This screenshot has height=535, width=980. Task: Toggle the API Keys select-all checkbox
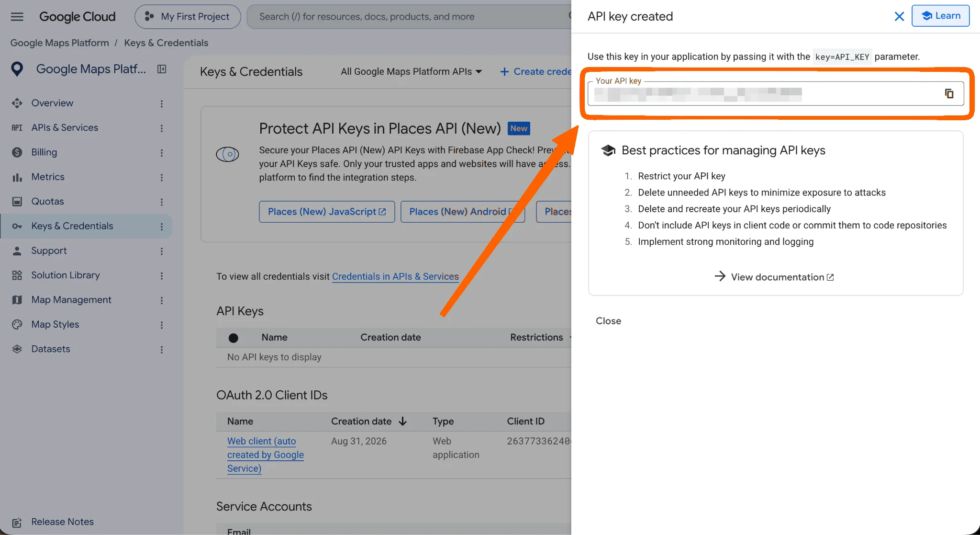[x=234, y=338]
